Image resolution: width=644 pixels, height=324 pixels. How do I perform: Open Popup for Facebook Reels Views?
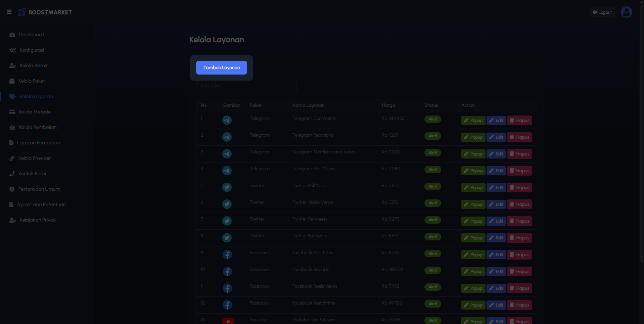[x=473, y=288]
